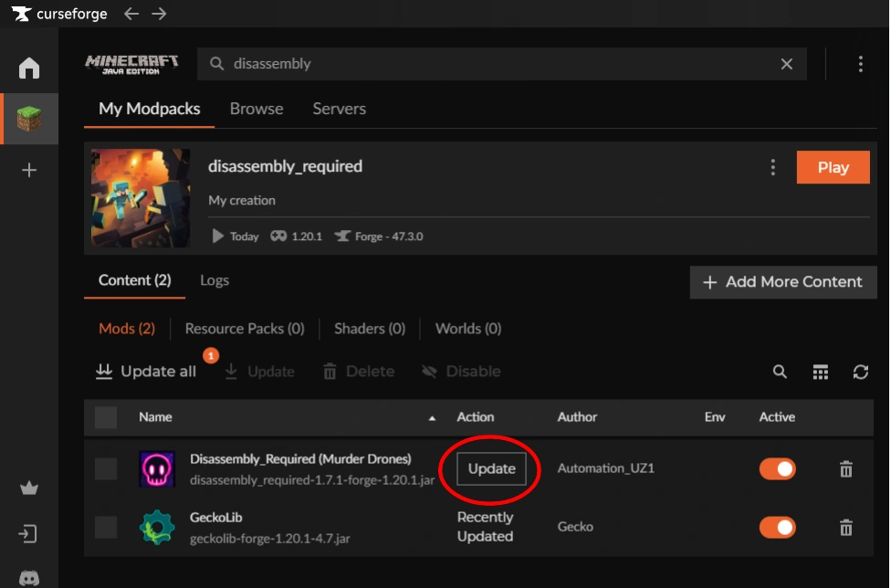Click the Env column header
The width and height of the screenshot is (891, 588).
pyautogui.click(x=714, y=417)
